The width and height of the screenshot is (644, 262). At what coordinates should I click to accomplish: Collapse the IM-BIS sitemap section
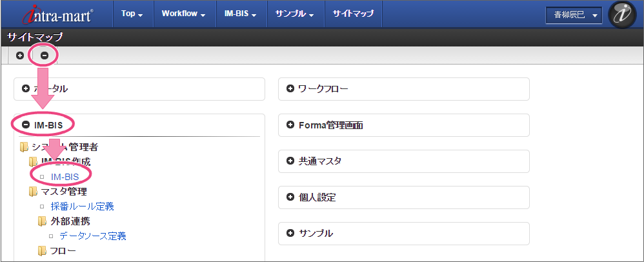26,124
